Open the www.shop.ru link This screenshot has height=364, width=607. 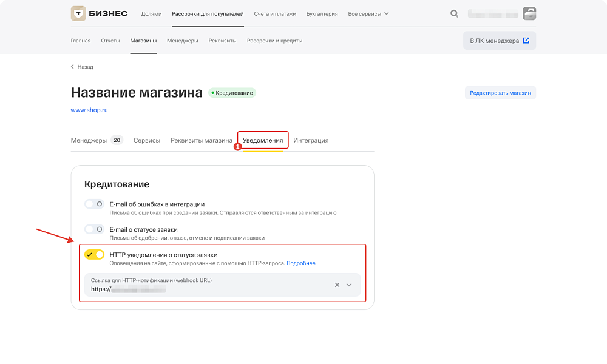tap(88, 109)
